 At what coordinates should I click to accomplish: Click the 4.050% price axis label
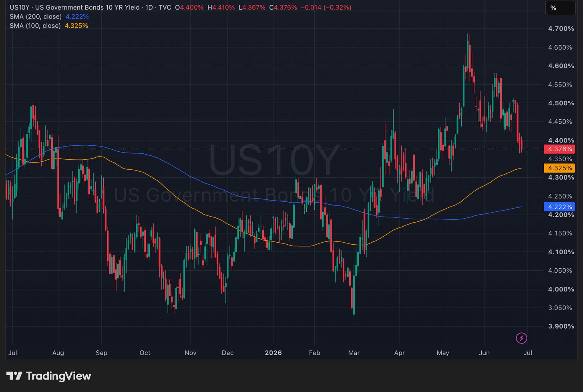coord(560,270)
